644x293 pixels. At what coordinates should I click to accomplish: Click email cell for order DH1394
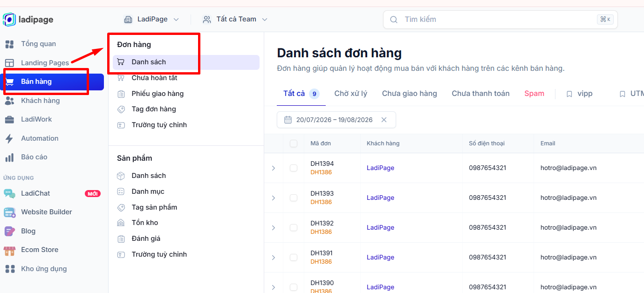pos(569,168)
